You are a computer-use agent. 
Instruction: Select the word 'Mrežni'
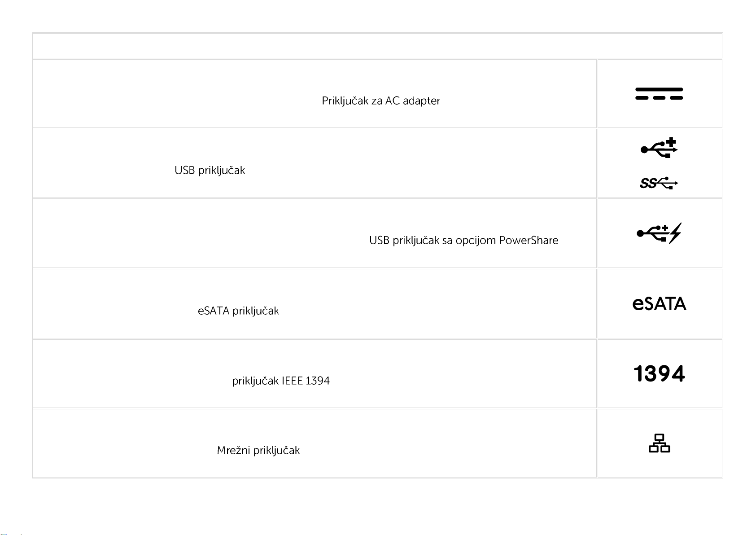[x=234, y=450]
